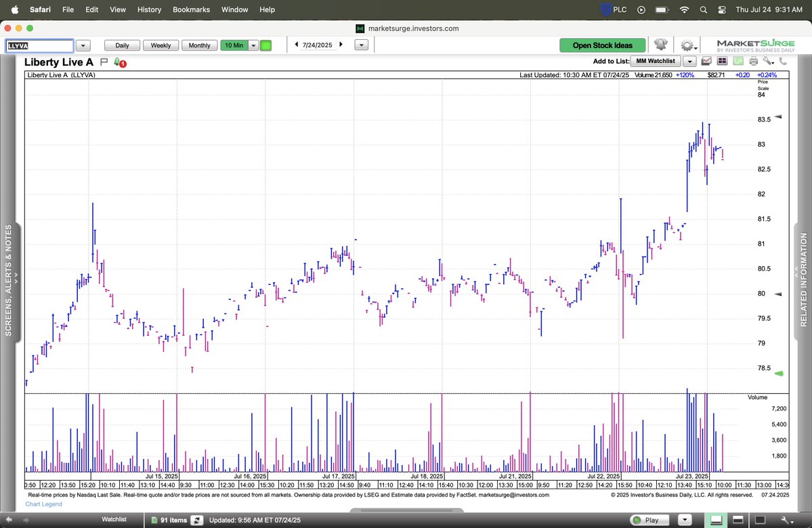Expand the Related Information side panel
This screenshot has height=528, width=812.
click(803, 281)
